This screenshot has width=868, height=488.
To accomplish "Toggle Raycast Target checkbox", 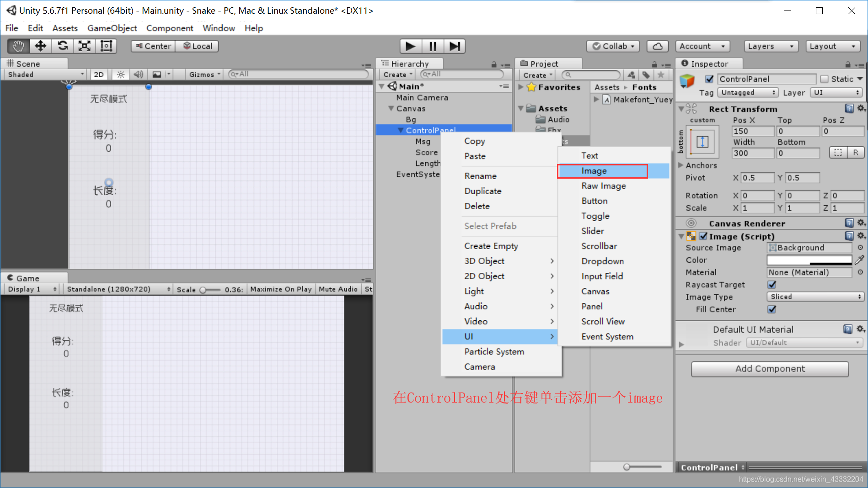I will point(772,285).
